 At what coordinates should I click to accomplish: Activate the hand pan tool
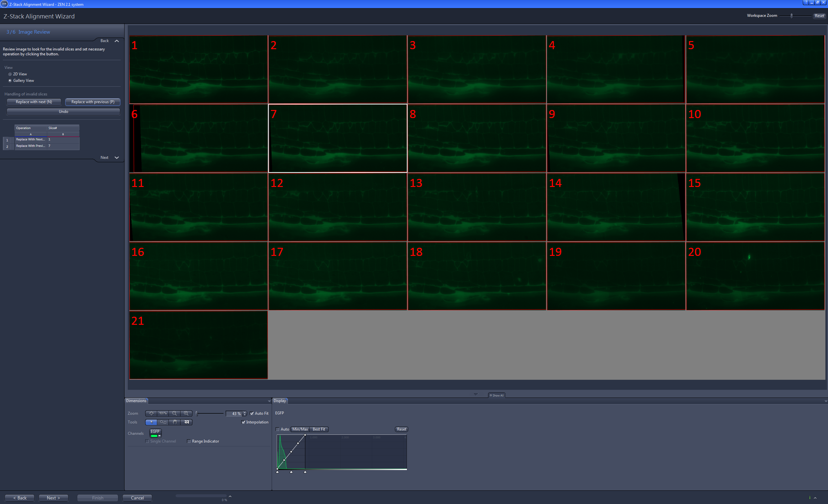click(x=175, y=422)
